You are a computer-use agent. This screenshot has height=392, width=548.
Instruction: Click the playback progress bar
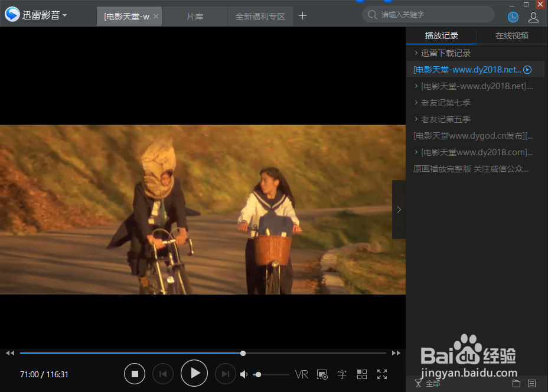[x=203, y=353]
